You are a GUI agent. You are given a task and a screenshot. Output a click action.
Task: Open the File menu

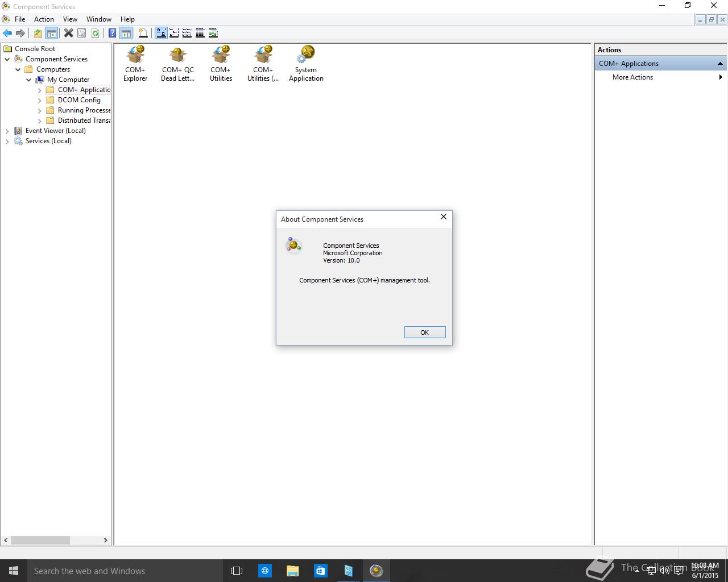point(20,19)
